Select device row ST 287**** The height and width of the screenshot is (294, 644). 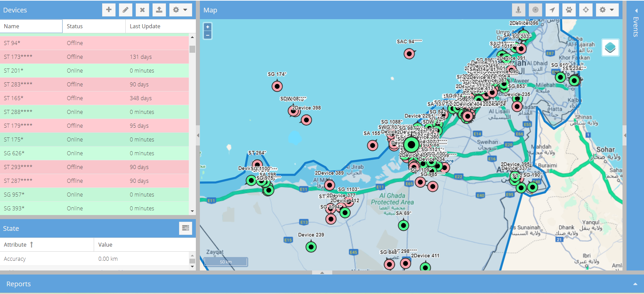(x=94, y=181)
